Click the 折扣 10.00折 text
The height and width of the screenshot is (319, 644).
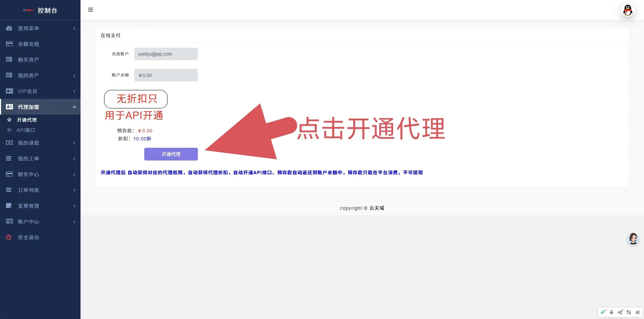pyautogui.click(x=135, y=139)
